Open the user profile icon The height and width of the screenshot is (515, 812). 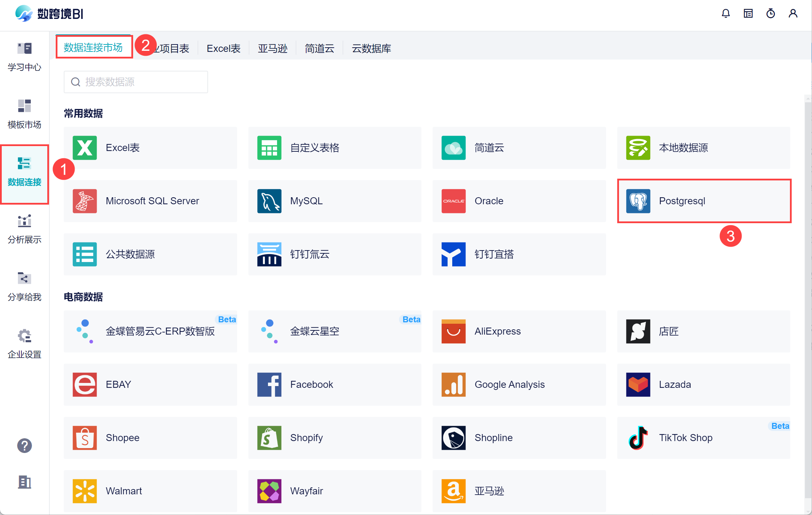[793, 14]
